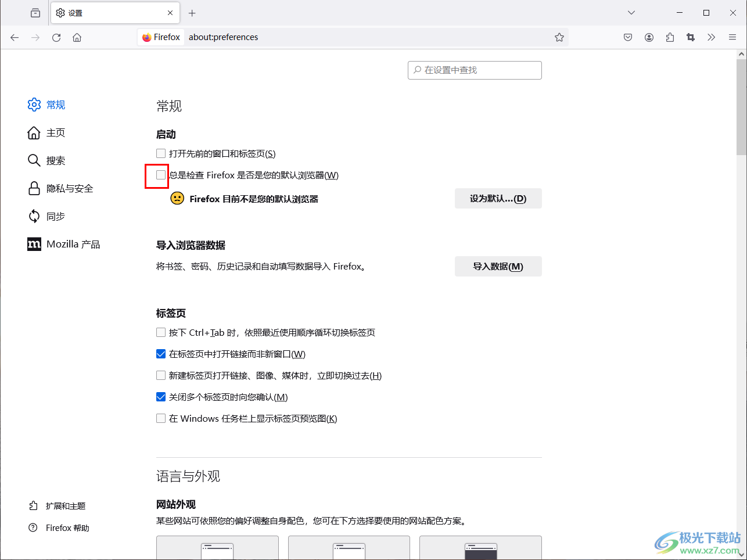This screenshot has height=560, width=747.
Task: Select the 常规 settings category
Action: (x=46, y=105)
